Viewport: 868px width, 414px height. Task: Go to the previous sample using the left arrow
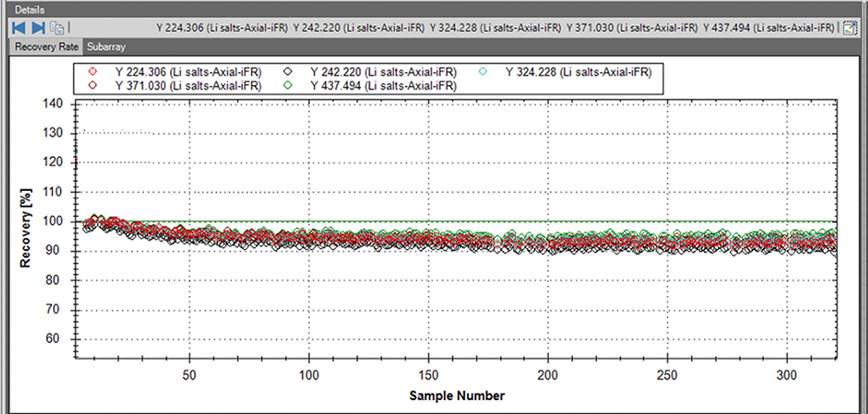point(19,28)
